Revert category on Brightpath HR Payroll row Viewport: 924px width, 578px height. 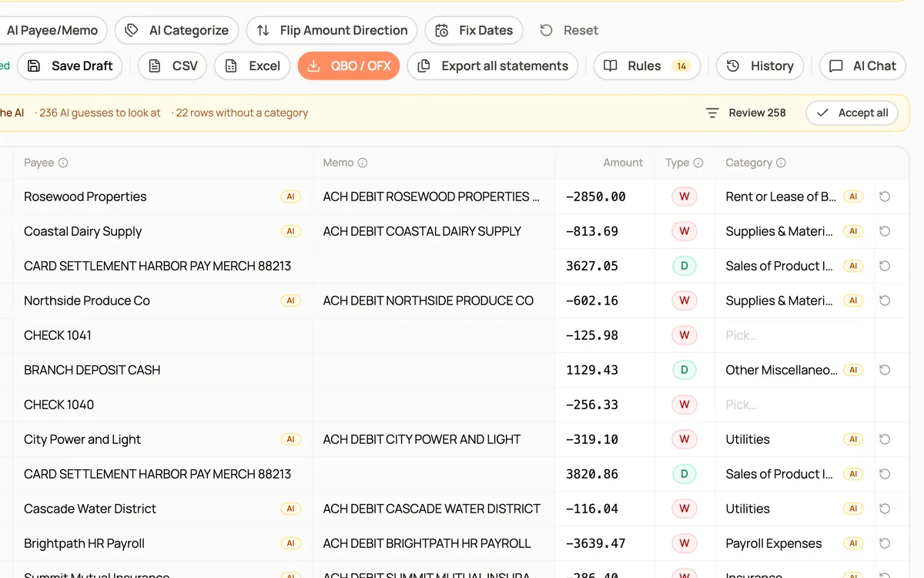[x=885, y=543]
